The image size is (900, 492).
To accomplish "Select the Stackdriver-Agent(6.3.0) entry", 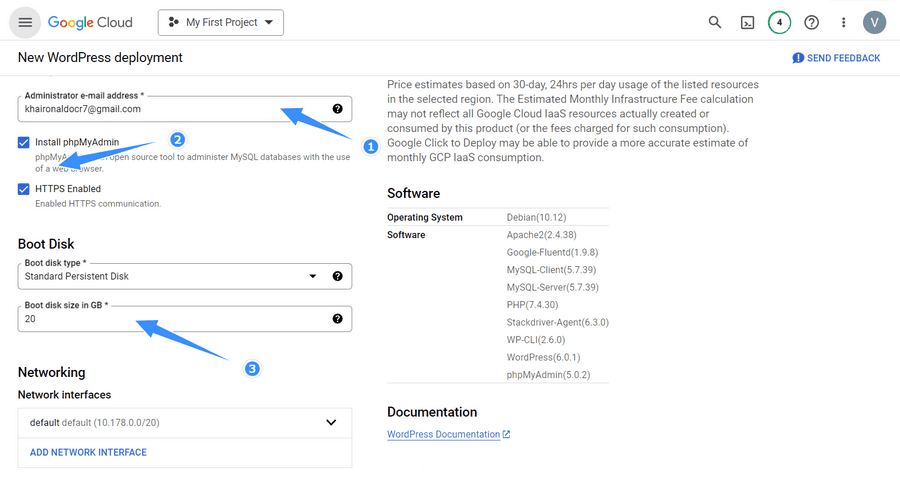I will click(557, 322).
